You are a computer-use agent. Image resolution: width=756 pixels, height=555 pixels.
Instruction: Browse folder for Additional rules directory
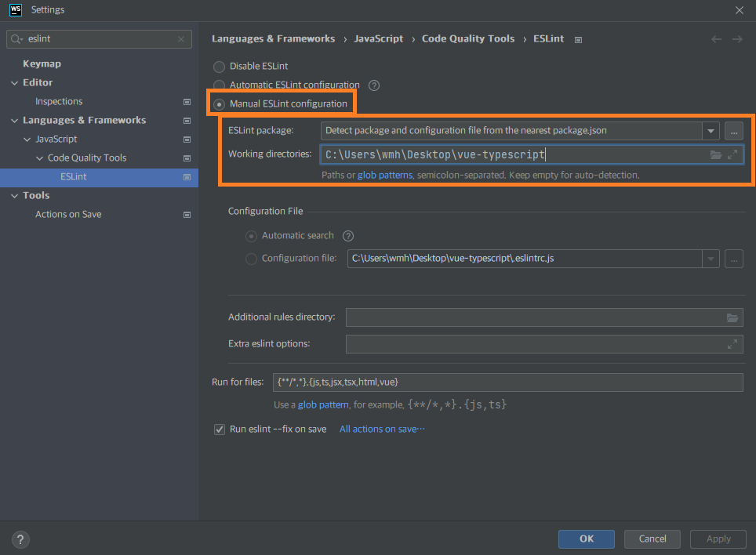click(732, 317)
